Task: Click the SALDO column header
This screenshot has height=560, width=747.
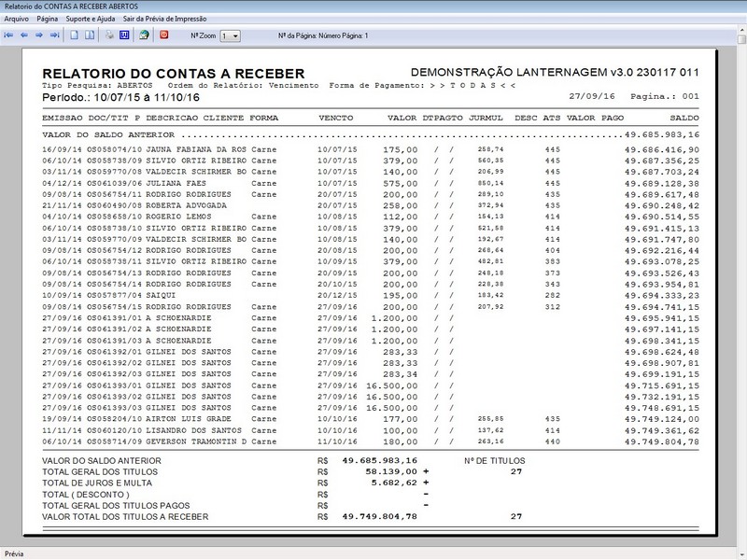Action: 684,119
